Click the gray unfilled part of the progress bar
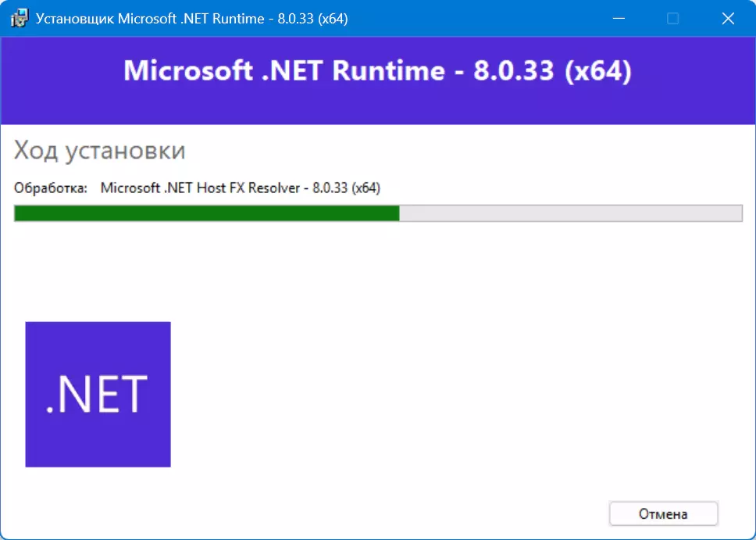This screenshot has height=540, width=756. [x=571, y=213]
